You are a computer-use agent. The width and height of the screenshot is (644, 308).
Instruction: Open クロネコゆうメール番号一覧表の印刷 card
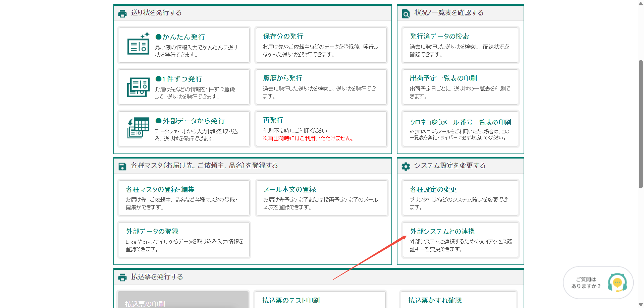(x=460, y=129)
